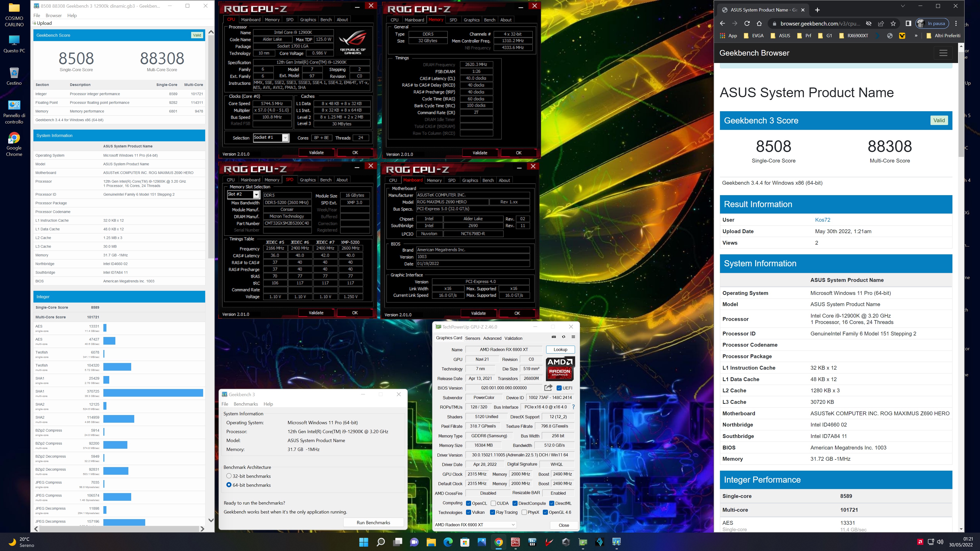The image size is (980, 551).
Task: Click the share page icon in address bar
Action: (x=881, y=23)
